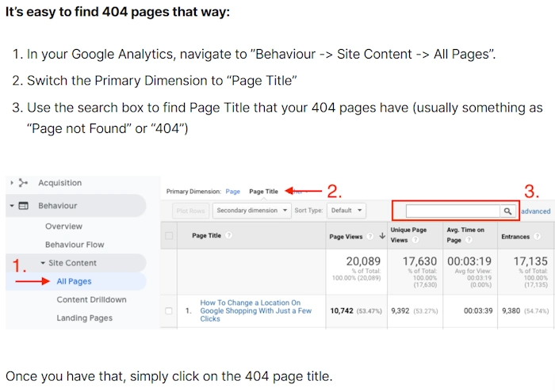Image resolution: width=555 pixels, height=392 pixels.
Task: Click the Unique Page Views column header
Action: (408, 234)
